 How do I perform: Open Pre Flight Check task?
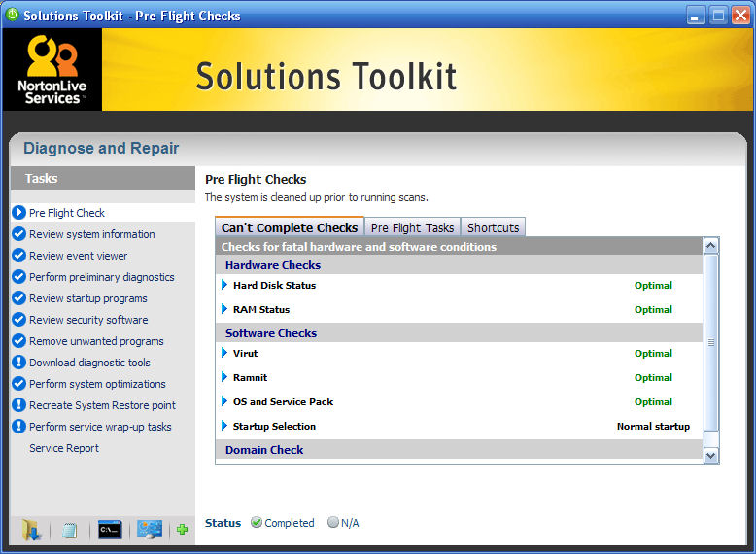66,213
